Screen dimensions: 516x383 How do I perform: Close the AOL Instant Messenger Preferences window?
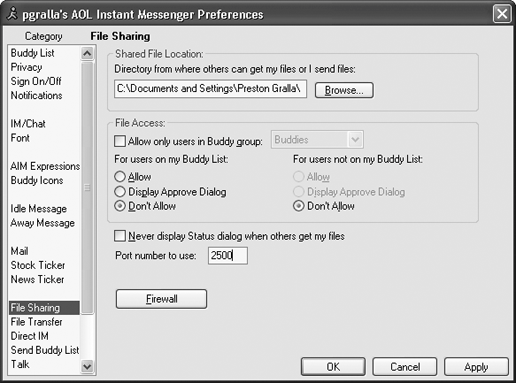(502, 14)
